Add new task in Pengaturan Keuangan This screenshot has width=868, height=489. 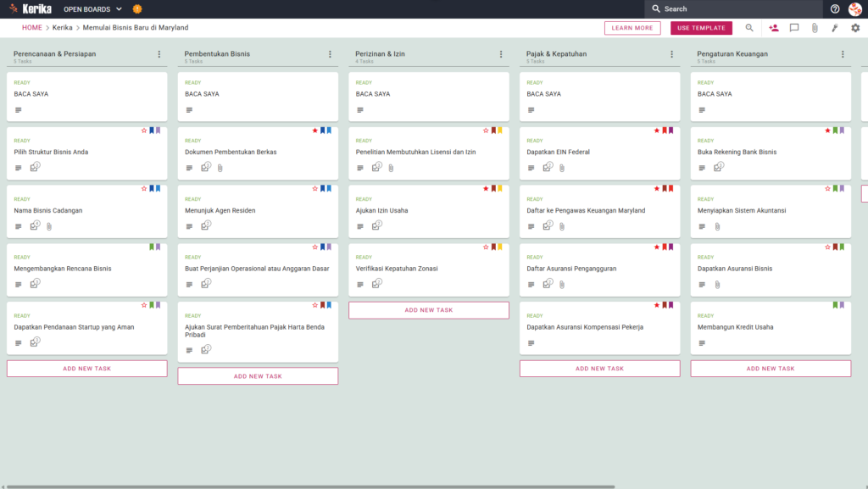(771, 369)
